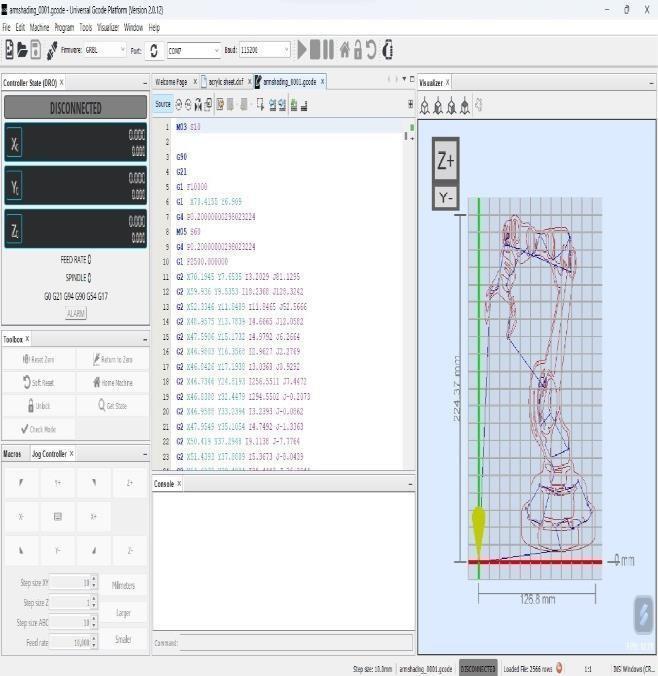Viewport: 658px width, 676px height.
Task: Click the Z+ view button in Visualizer
Action: [x=446, y=160]
